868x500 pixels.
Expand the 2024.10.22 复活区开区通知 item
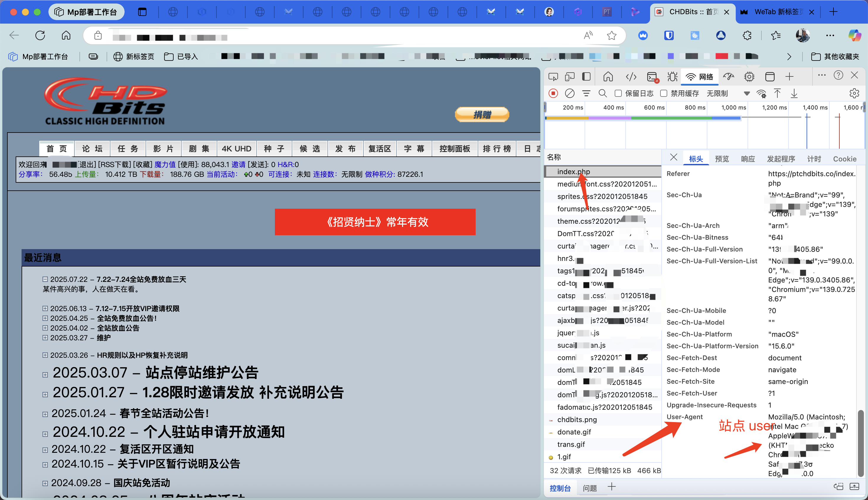(x=45, y=450)
